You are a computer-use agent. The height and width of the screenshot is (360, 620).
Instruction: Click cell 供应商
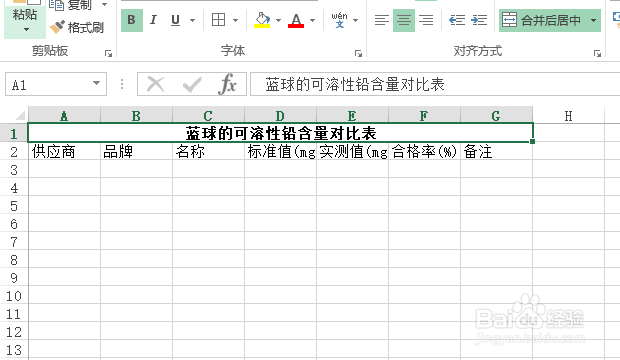point(64,152)
